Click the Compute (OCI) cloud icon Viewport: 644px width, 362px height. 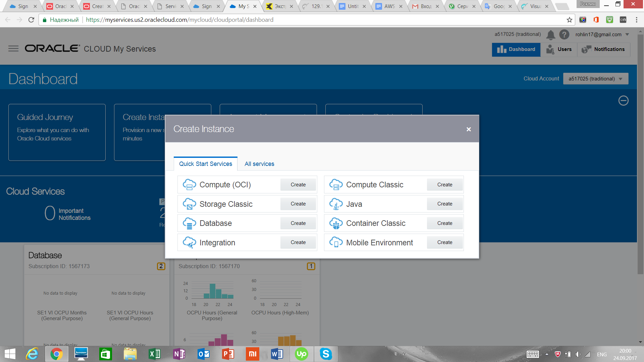[x=189, y=185]
